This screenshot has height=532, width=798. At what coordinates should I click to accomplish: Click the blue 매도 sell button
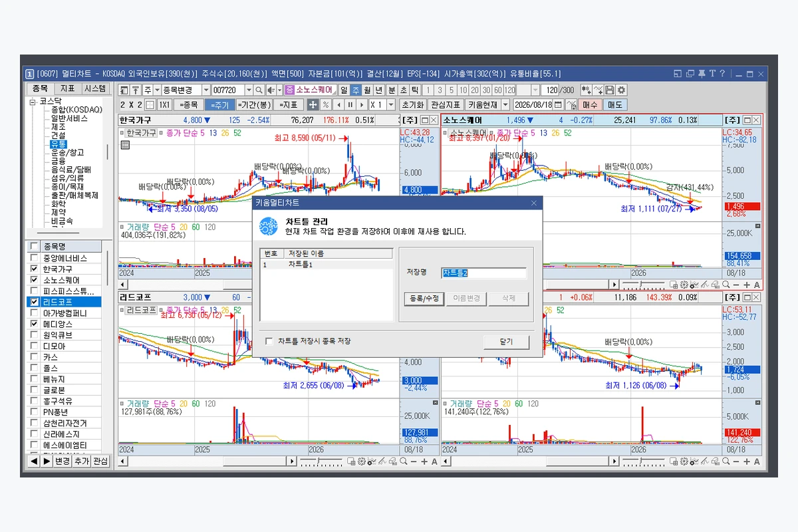tap(615, 104)
